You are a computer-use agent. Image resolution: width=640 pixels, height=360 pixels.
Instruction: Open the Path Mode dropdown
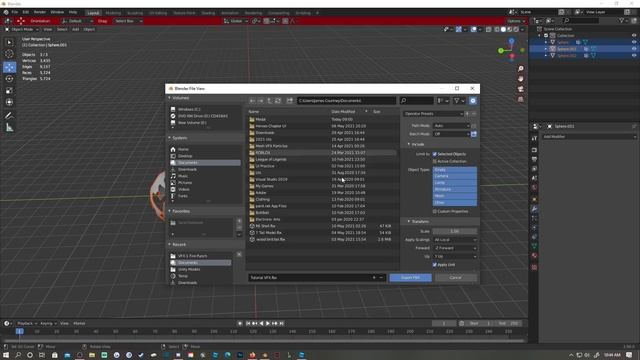(x=451, y=126)
